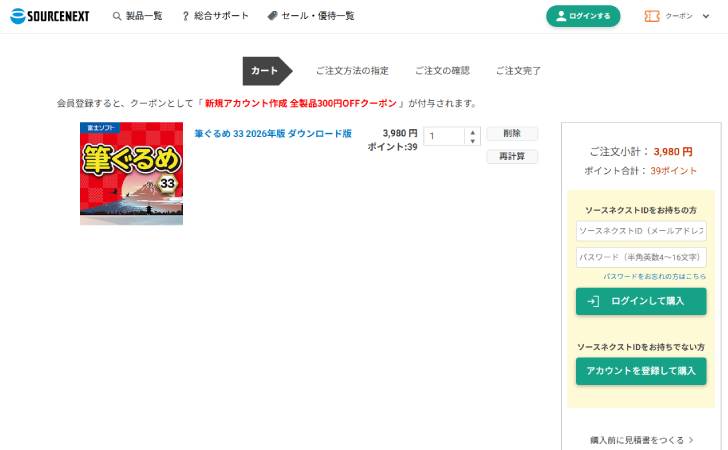Focus the ソースネクストID email field
The width and height of the screenshot is (728, 450).
click(x=641, y=231)
